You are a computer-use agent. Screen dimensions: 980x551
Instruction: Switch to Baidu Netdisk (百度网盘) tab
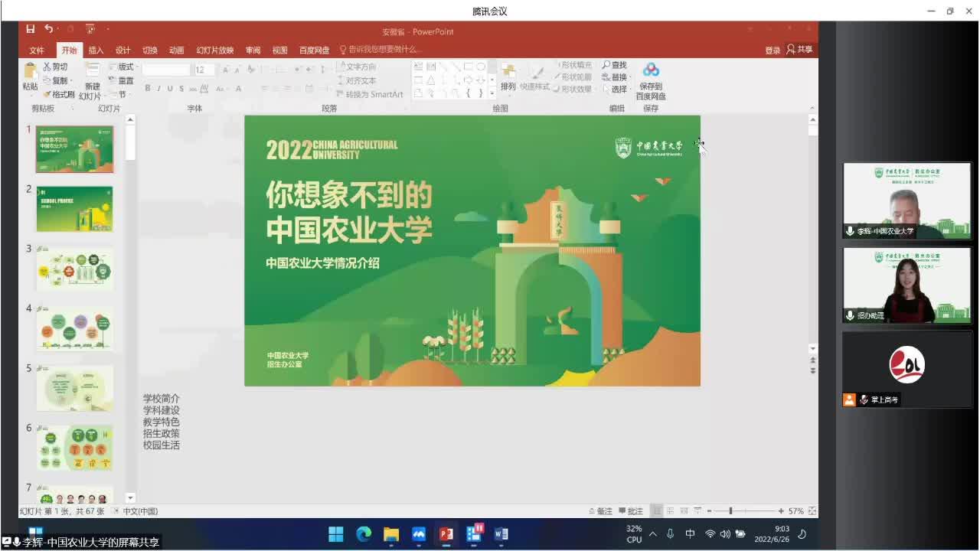coord(314,50)
